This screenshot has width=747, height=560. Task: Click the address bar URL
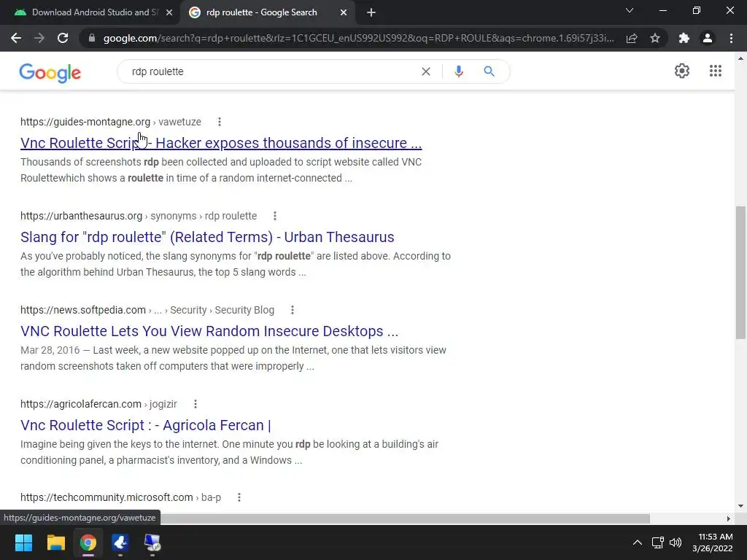tap(358, 38)
